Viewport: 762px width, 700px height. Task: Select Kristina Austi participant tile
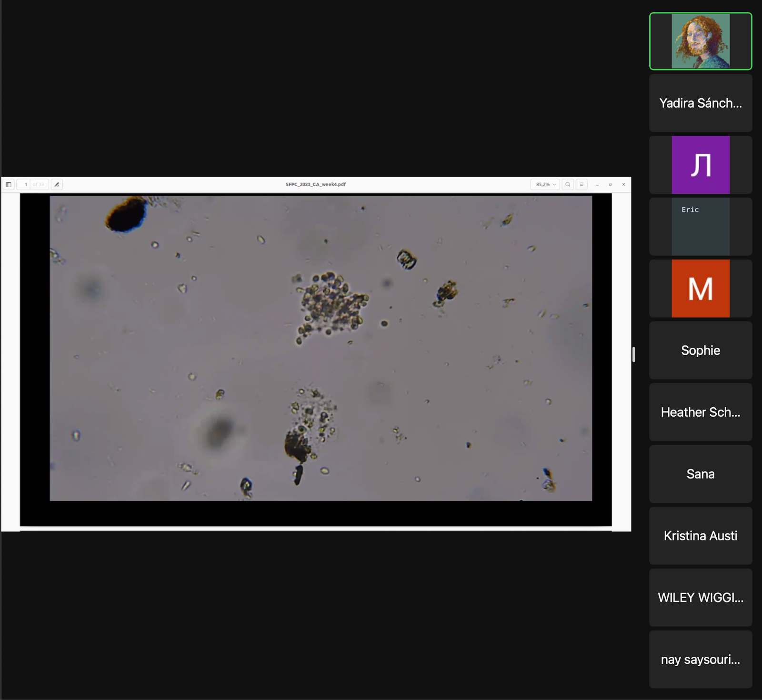700,536
